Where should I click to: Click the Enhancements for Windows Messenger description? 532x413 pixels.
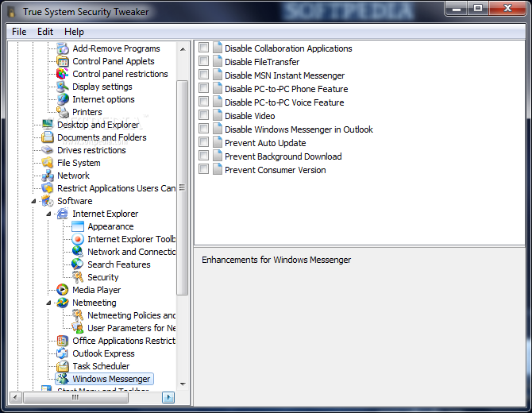(x=276, y=260)
